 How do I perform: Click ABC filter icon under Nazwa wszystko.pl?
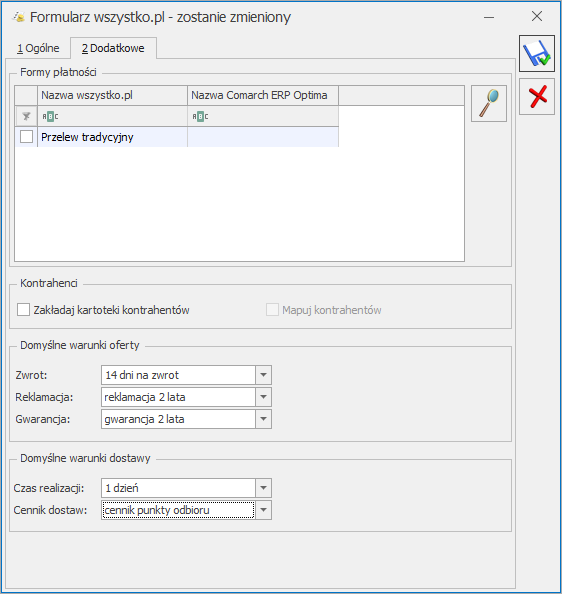pos(50,116)
